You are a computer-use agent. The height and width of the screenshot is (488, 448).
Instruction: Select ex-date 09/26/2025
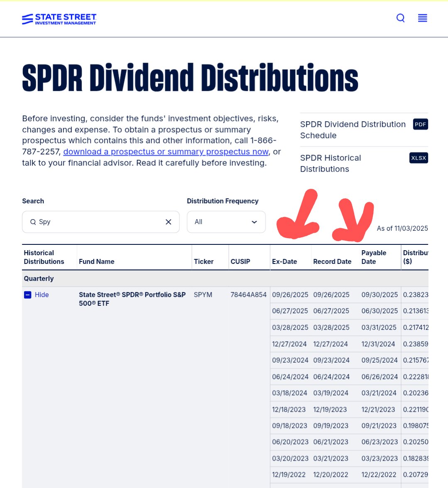(x=290, y=295)
